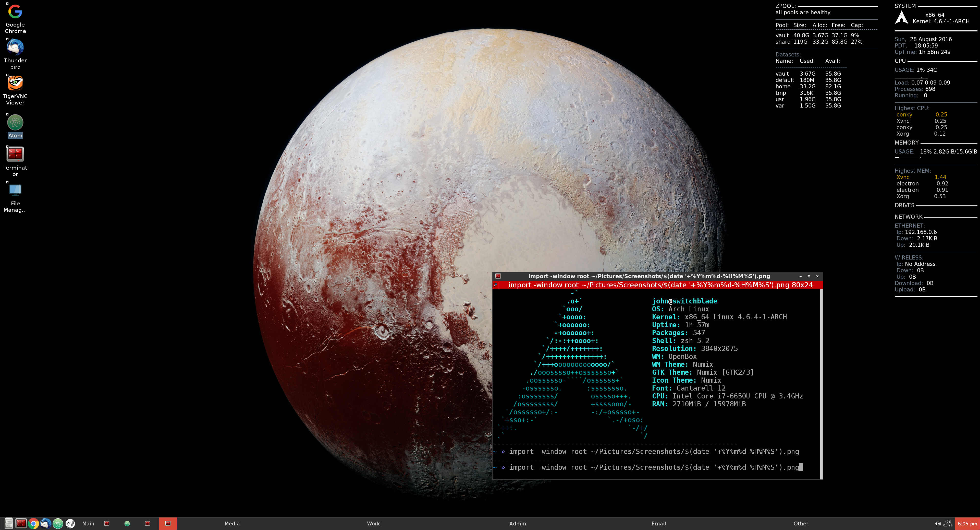
Task: Select the Atom desktop icon
Action: (15, 126)
